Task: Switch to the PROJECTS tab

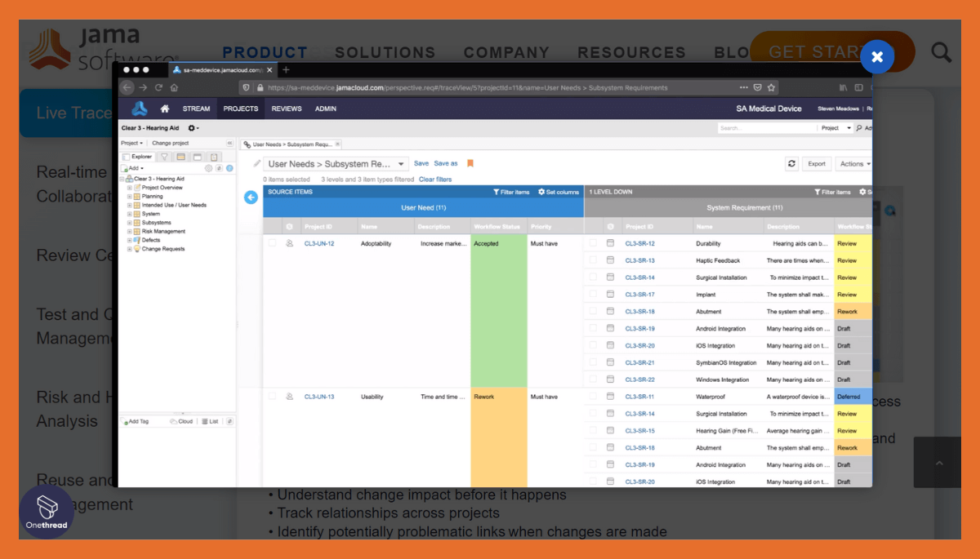Action: [240, 108]
